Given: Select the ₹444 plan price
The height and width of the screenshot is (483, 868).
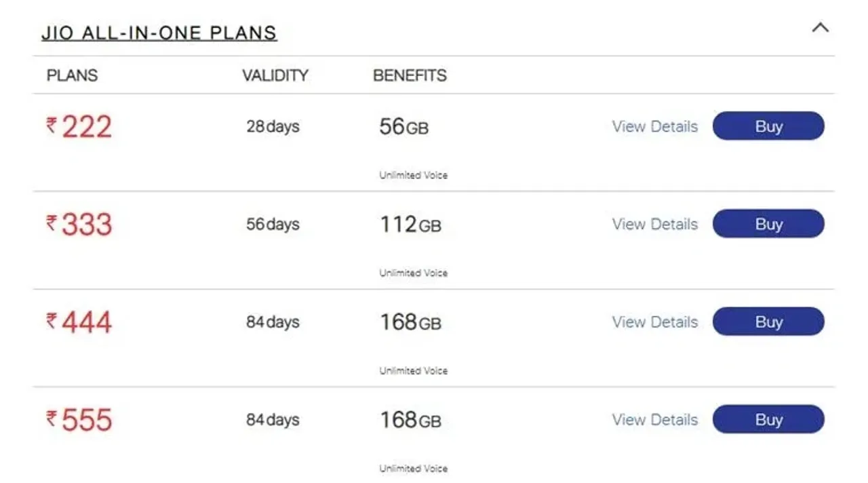Looking at the screenshot, I should (x=79, y=322).
